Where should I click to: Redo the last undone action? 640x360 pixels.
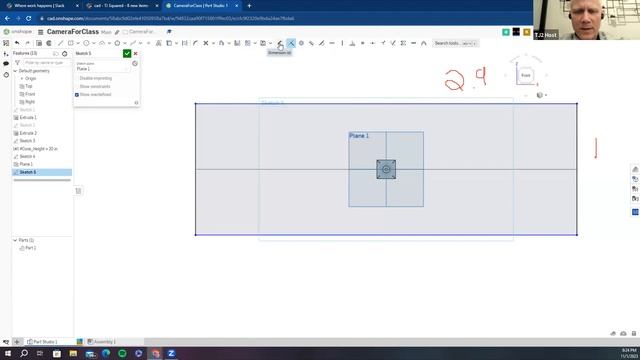[x=27, y=43]
